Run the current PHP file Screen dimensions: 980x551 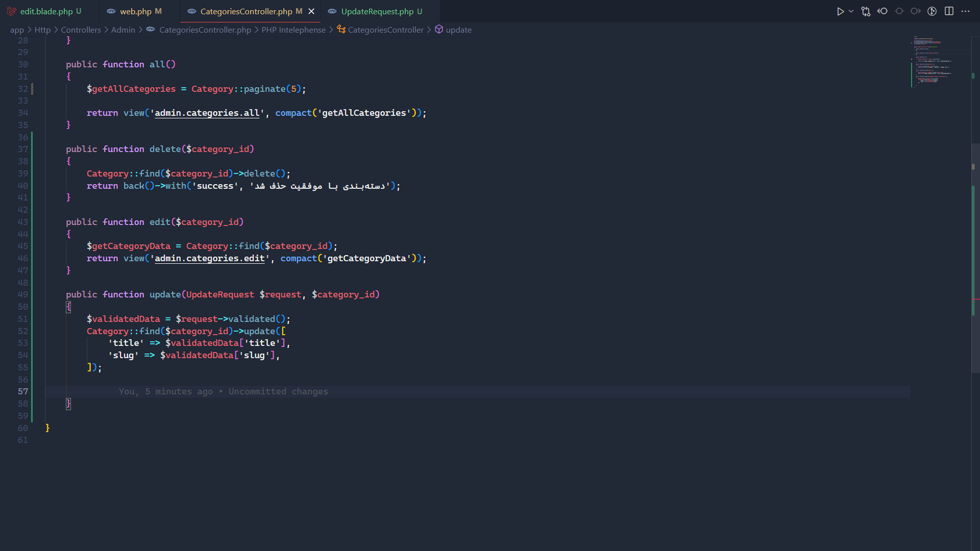click(840, 11)
